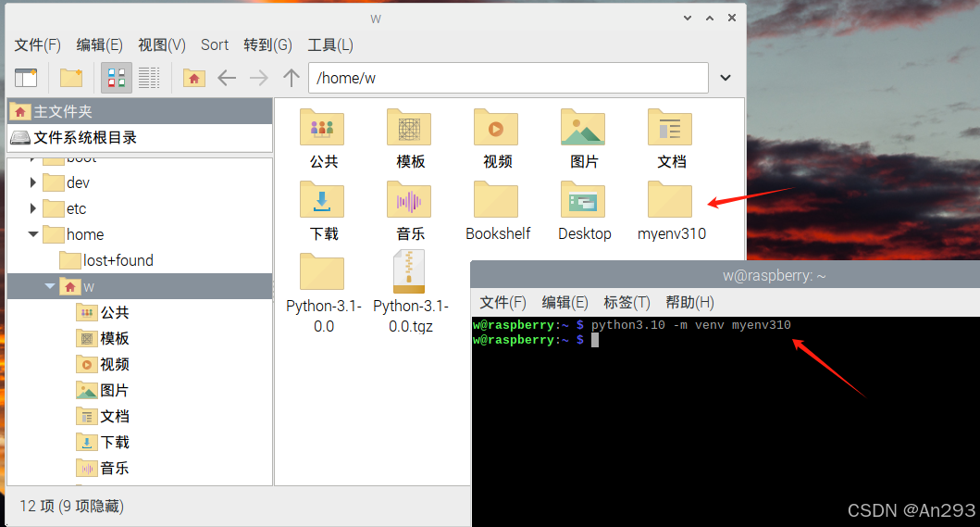This screenshot has width=980, height=527.
Task: Navigate back with left arrow
Action: click(226, 78)
